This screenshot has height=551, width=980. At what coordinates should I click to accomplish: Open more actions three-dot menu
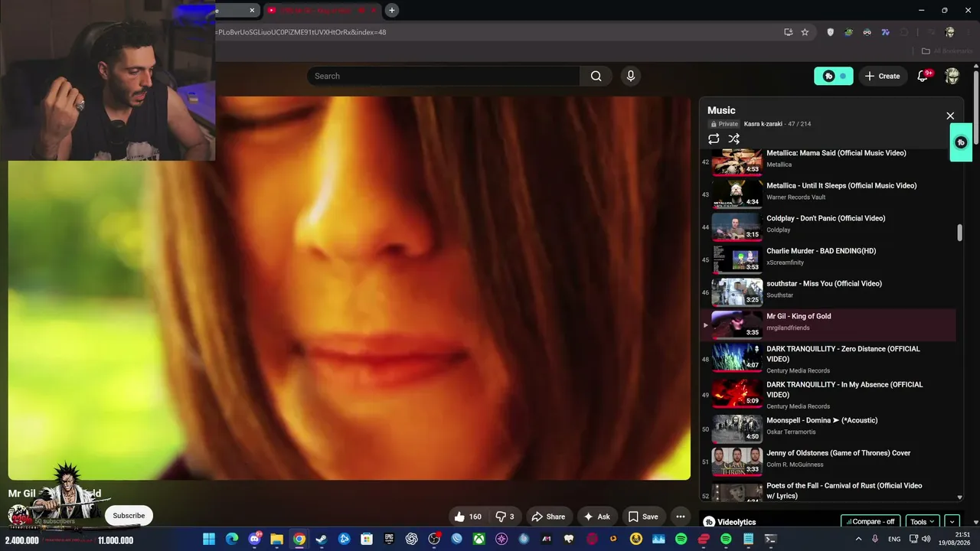coord(680,517)
